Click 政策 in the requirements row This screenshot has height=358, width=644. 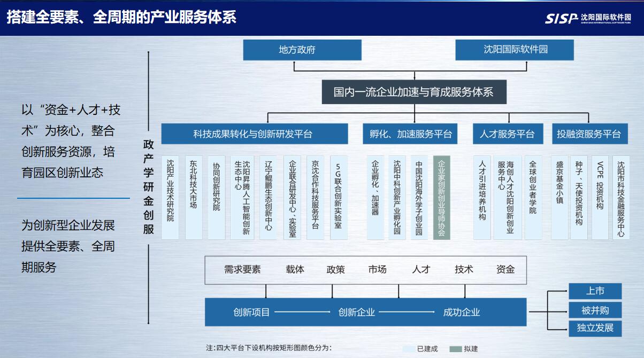pos(336,269)
